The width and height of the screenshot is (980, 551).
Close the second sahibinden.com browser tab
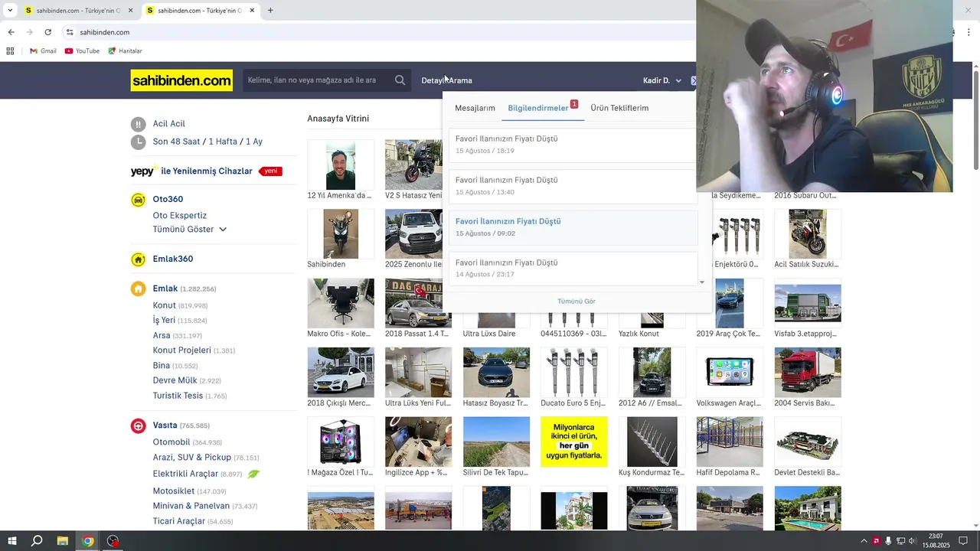(253, 11)
